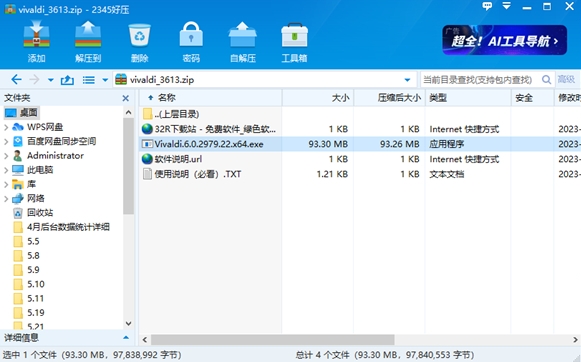Sort by the 类型 column header
The width and height of the screenshot is (581, 362).
click(468, 98)
